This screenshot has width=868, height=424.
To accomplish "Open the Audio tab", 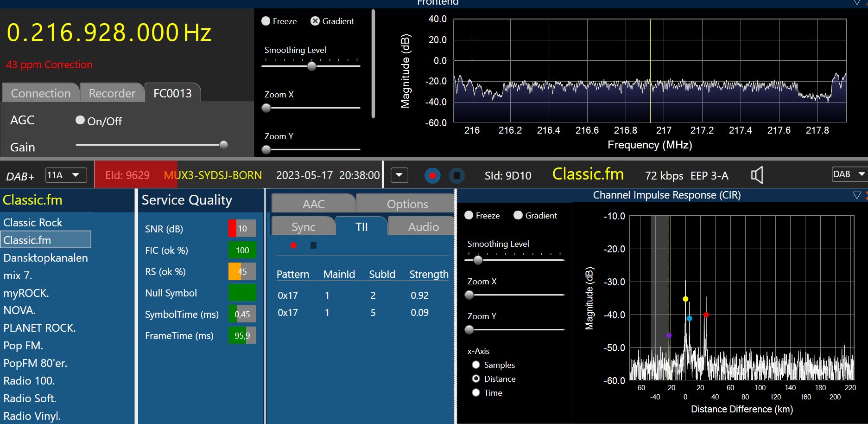I will point(423,227).
